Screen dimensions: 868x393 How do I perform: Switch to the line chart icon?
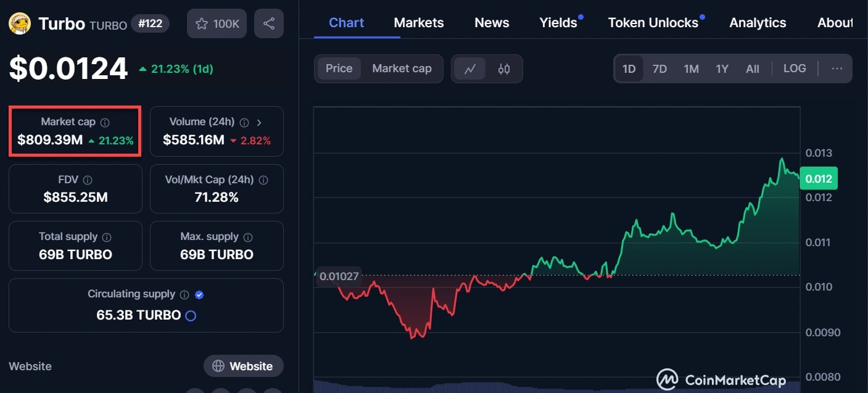(x=470, y=68)
